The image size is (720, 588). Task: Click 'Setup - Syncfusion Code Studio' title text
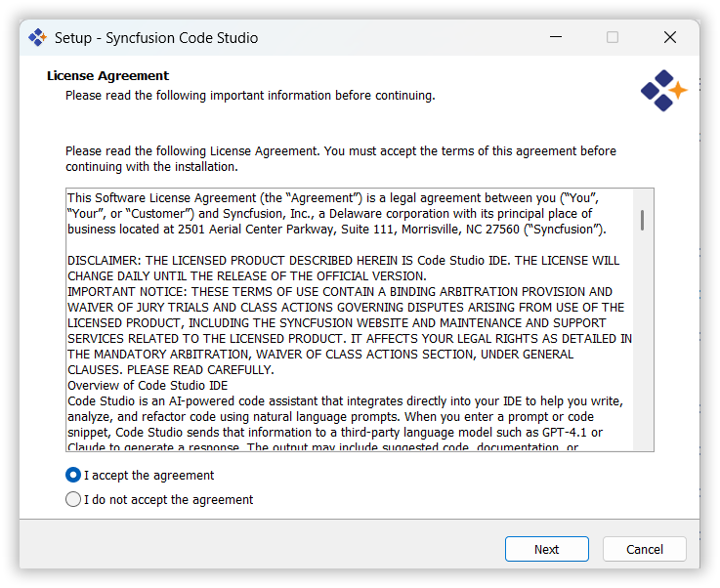point(156,38)
